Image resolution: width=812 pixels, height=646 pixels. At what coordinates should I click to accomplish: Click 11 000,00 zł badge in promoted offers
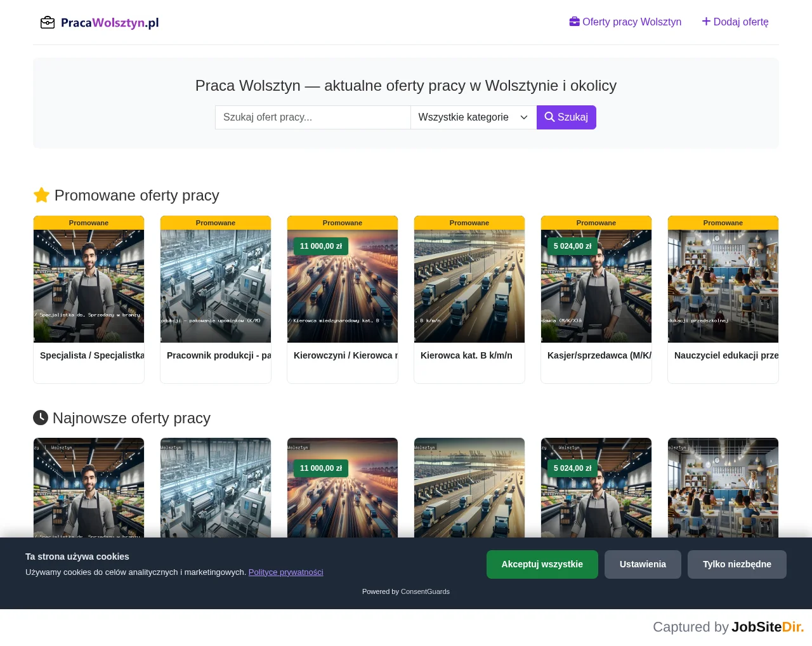coord(321,246)
